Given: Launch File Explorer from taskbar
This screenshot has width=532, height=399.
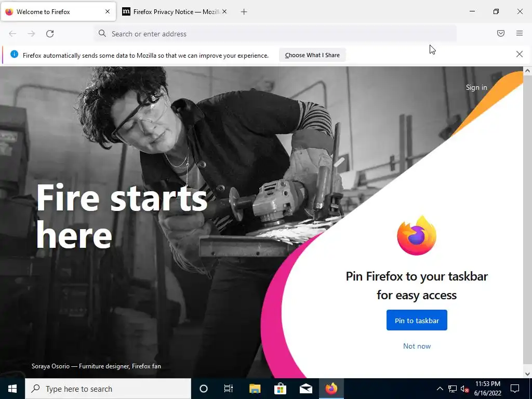Looking at the screenshot, I should pyautogui.click(x=255, y=389).
